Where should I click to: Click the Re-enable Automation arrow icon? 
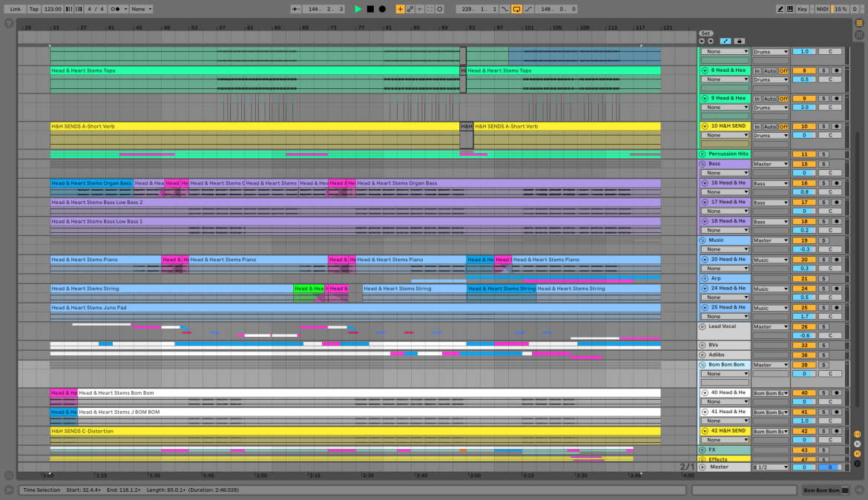[x=420, y=9]
